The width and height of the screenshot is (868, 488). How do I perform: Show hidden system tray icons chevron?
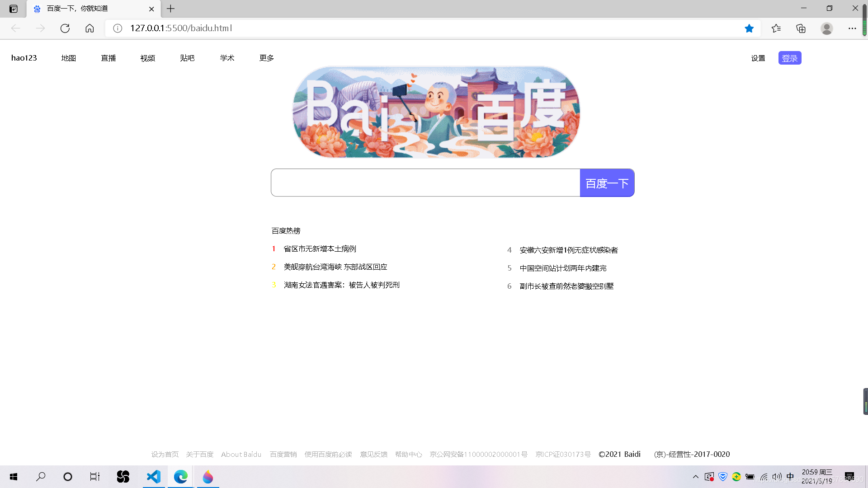click(x=696, y=477)
